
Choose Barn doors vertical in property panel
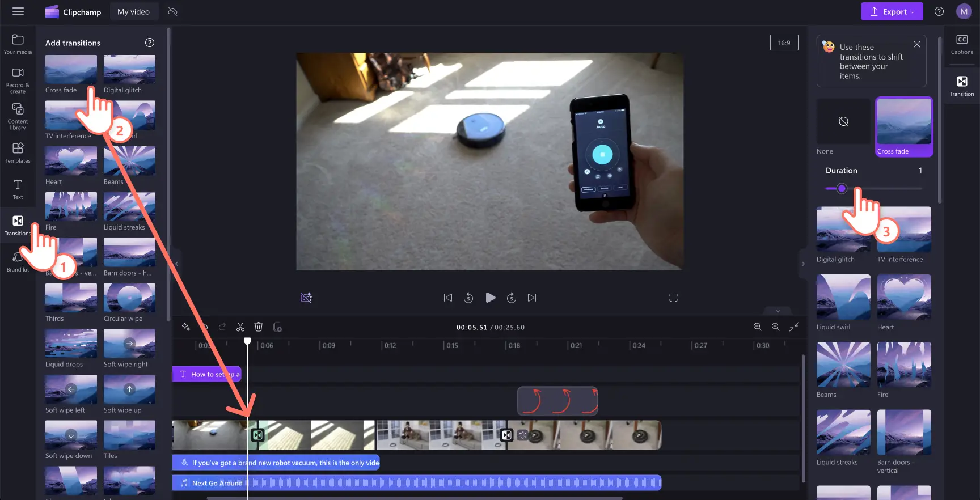[904, 433]
